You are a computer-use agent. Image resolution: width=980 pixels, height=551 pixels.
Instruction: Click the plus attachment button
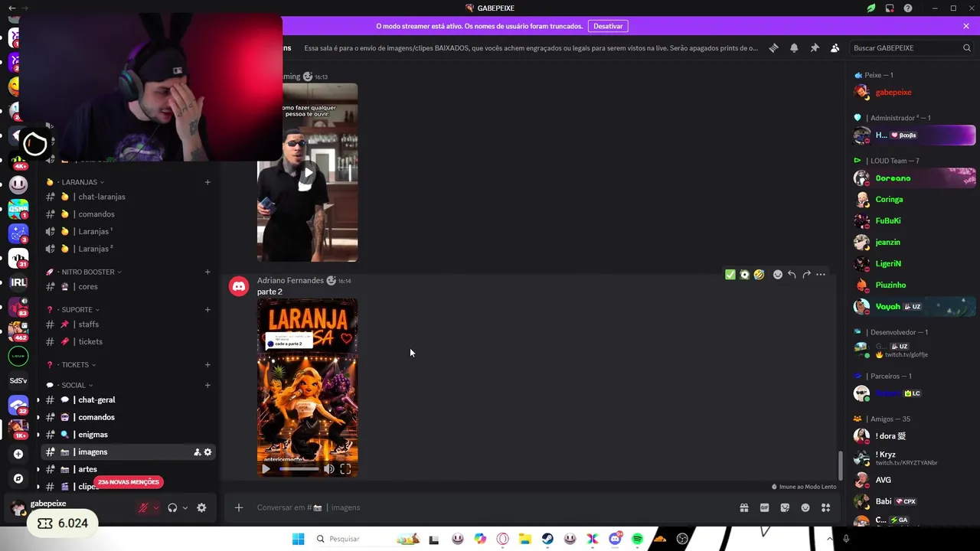239,507
